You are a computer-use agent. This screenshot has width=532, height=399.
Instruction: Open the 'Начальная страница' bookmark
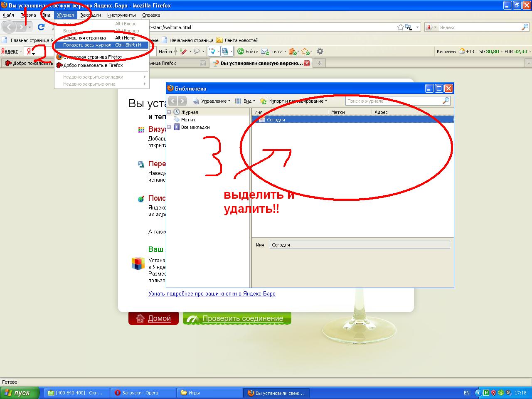187,40
